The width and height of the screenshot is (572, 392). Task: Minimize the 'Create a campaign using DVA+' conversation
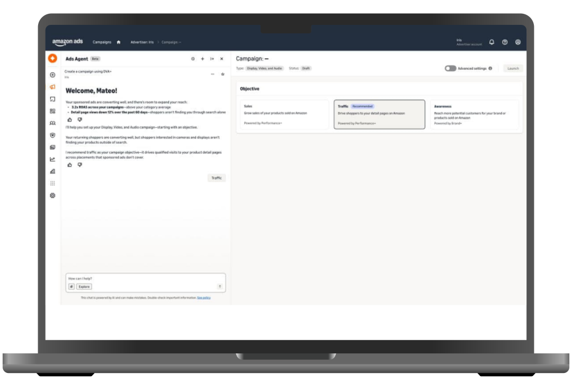pos(212,74)
